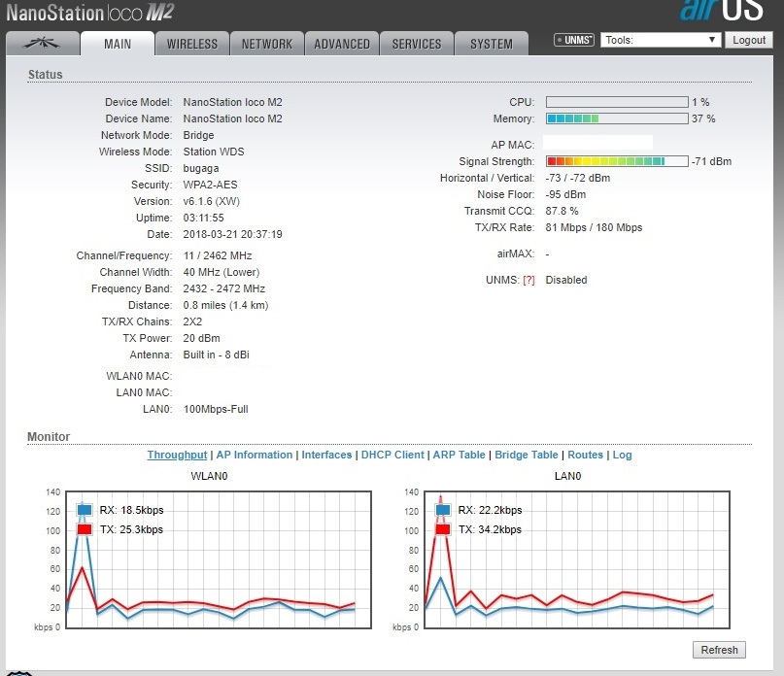Click the signal reading -71 dBm

click(x=712, y=161)
